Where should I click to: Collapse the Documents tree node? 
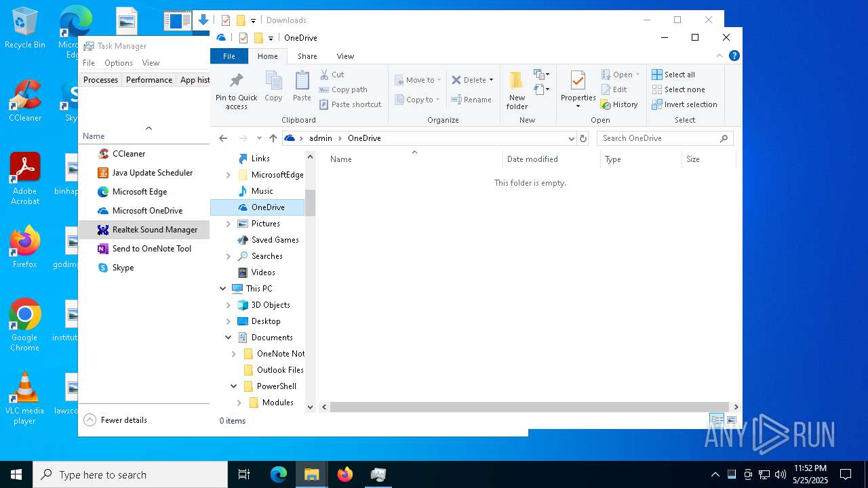tap(228, 338)
